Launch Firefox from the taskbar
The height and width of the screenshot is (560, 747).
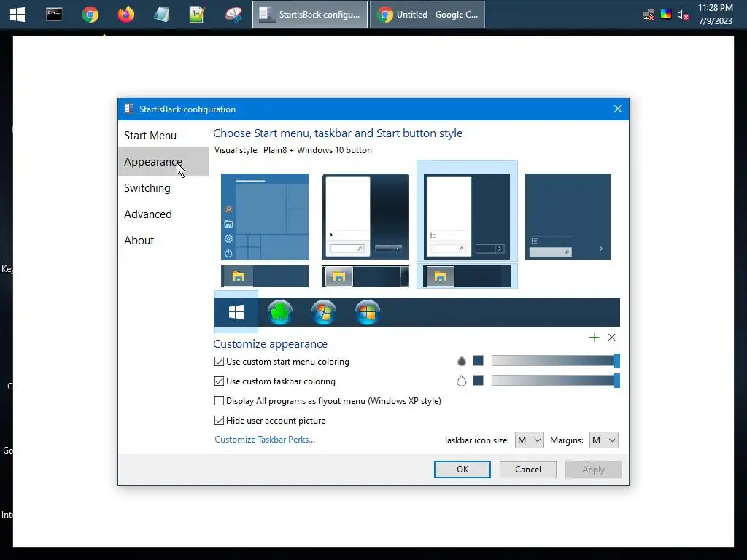pyautogui.click(x=125, y=15)
